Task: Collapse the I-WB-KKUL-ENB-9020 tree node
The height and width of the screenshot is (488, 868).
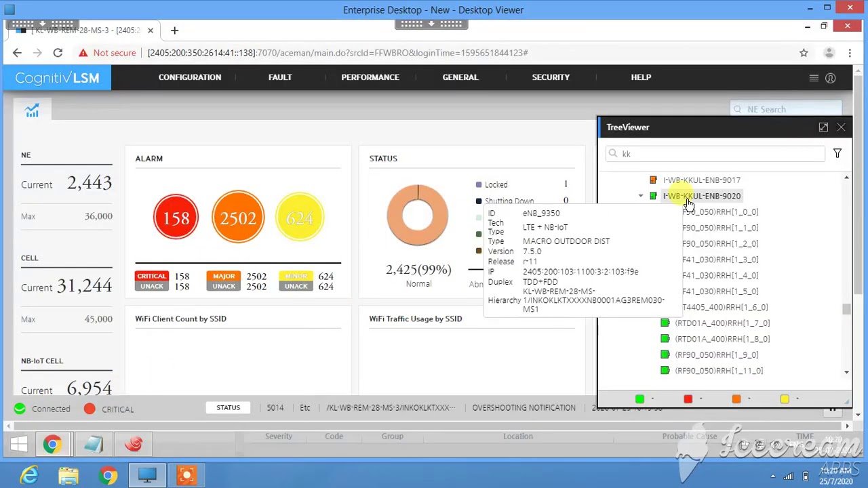Action: 641,196
